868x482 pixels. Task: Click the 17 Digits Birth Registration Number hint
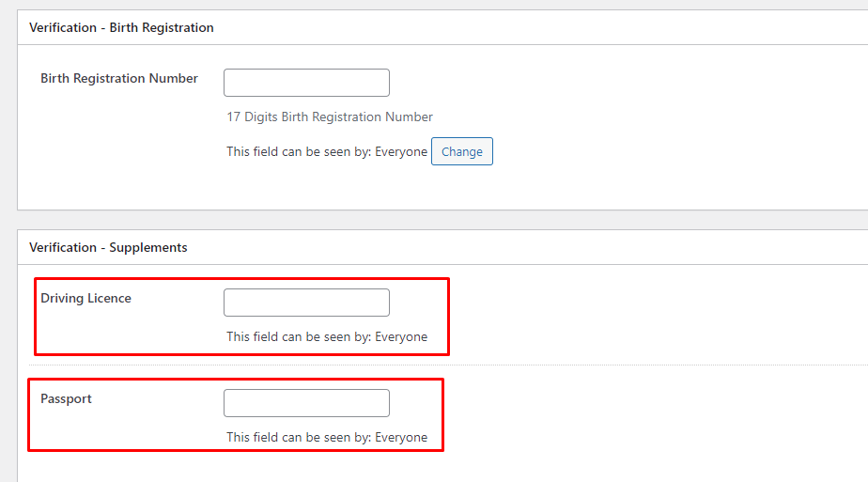coord(330,117)
